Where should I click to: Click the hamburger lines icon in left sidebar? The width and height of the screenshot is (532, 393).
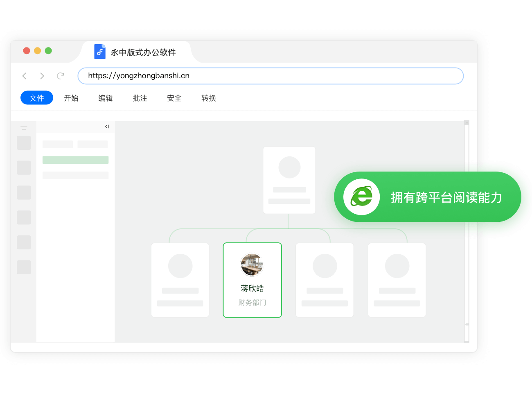coord(24,128)
